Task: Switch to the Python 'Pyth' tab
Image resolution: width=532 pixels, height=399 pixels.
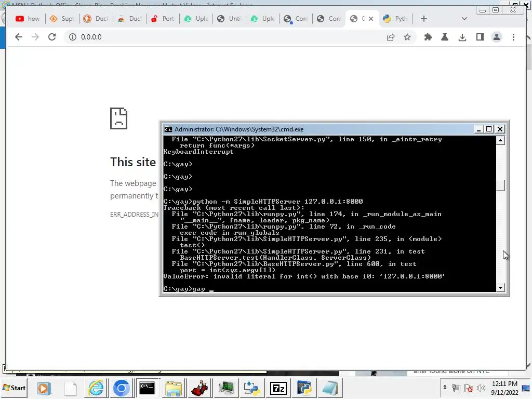Action: click(395, 19)
